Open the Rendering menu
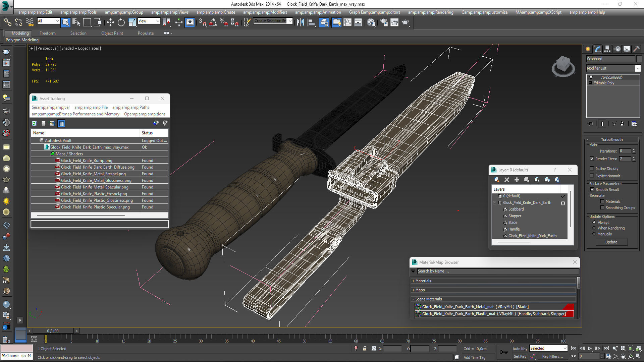 431,12
